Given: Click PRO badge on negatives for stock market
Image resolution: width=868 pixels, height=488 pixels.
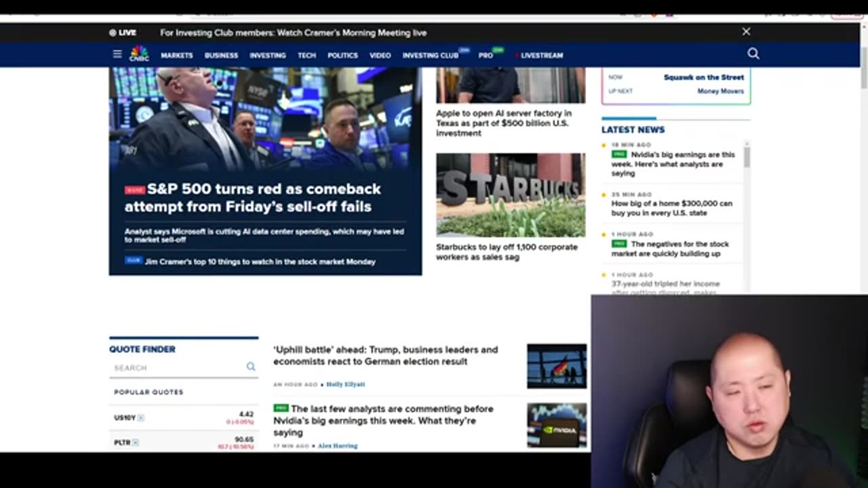Looking at the screenshot, I should 619,244.
